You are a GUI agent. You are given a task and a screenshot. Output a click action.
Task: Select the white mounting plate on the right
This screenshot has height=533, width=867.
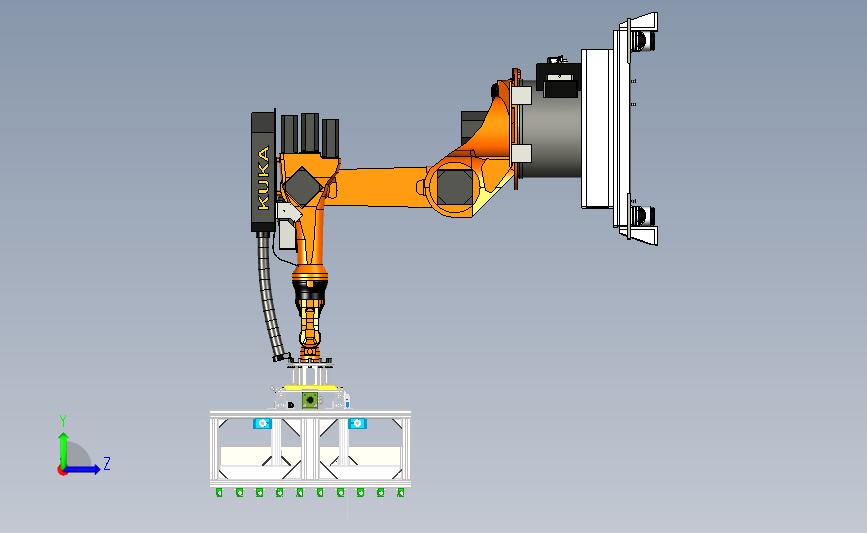(x=597, y=129)
